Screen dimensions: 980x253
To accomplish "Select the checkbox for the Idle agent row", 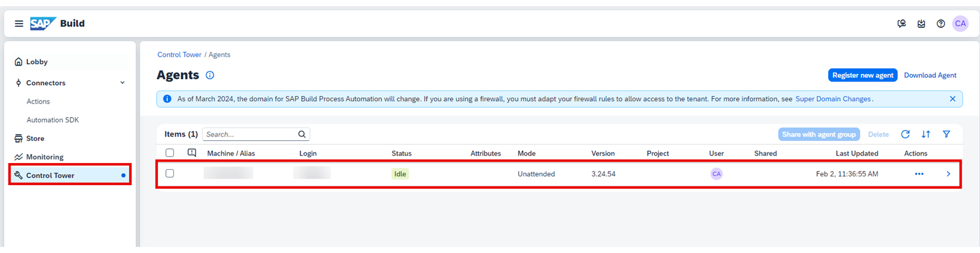I will (170, 173).
